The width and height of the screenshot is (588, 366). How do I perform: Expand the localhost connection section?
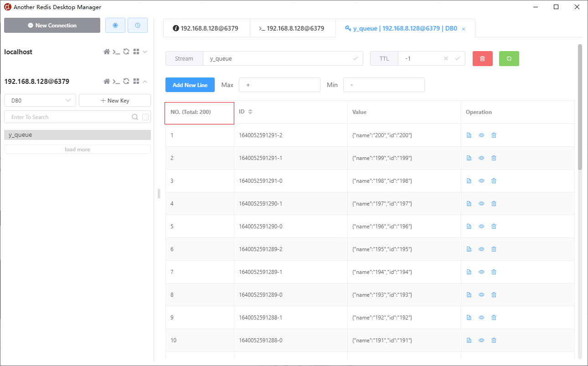145,52
